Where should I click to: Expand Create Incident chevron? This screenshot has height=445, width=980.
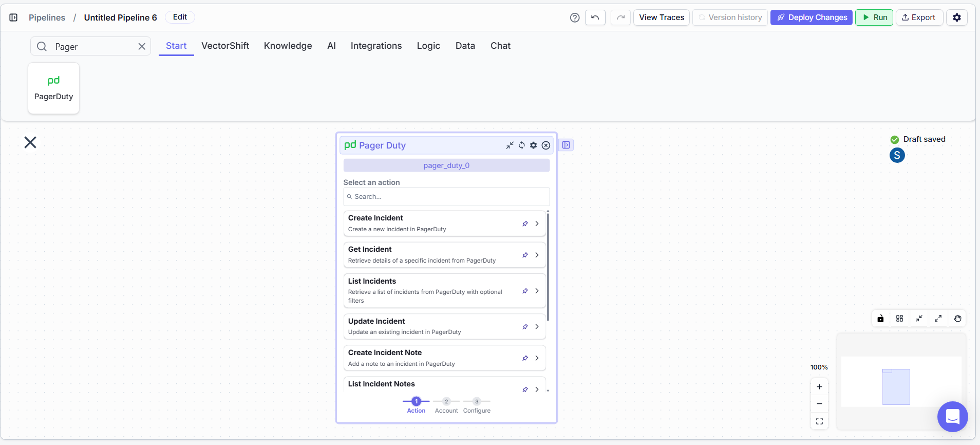tap(537, 224)
